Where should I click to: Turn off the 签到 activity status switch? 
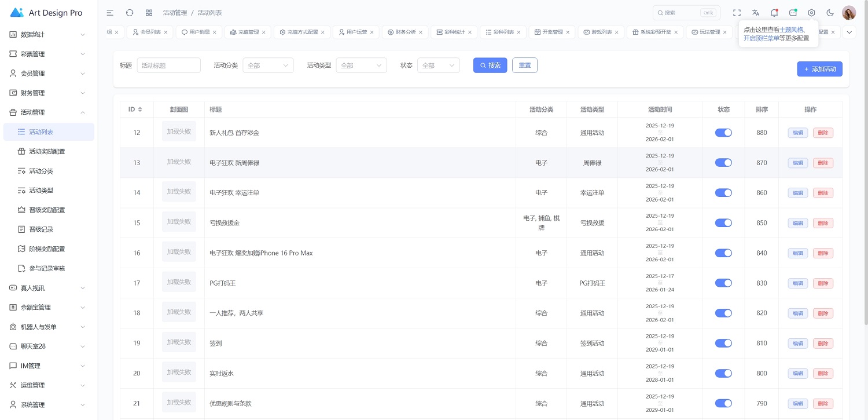click(723, 343)
